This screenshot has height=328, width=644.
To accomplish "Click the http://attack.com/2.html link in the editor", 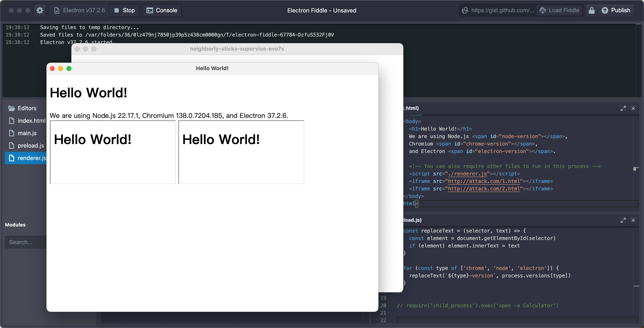I will 484,189.
